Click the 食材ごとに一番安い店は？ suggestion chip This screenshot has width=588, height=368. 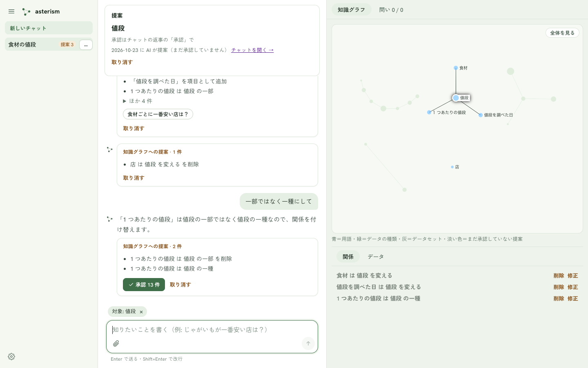(158, 114)
